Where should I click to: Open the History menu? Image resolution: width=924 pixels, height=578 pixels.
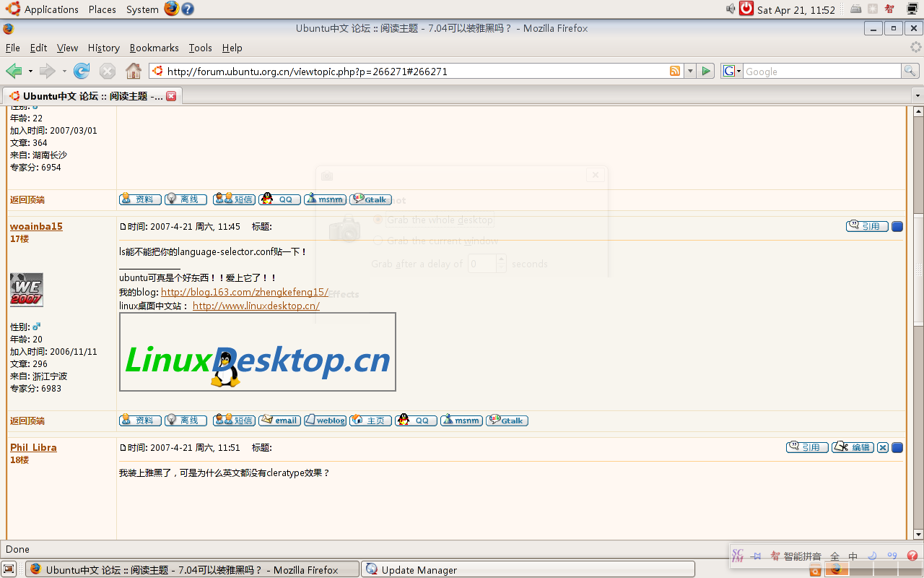[x=104, y=48]
